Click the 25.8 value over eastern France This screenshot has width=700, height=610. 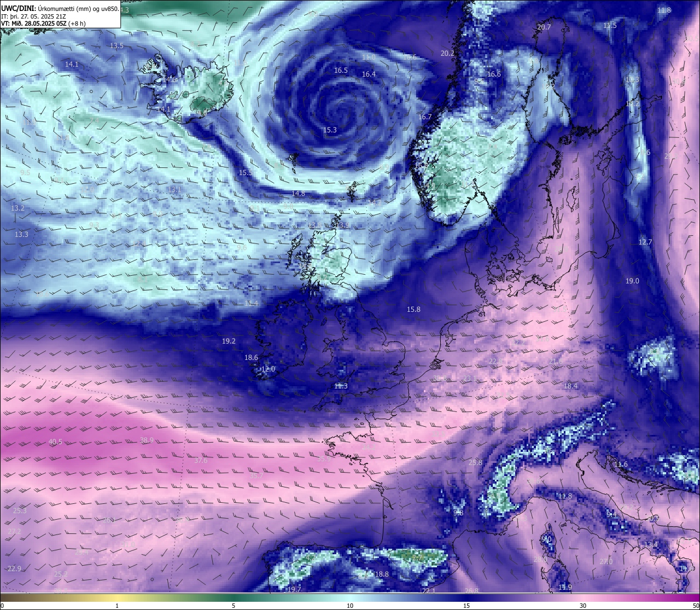click(x=476, y=463)
